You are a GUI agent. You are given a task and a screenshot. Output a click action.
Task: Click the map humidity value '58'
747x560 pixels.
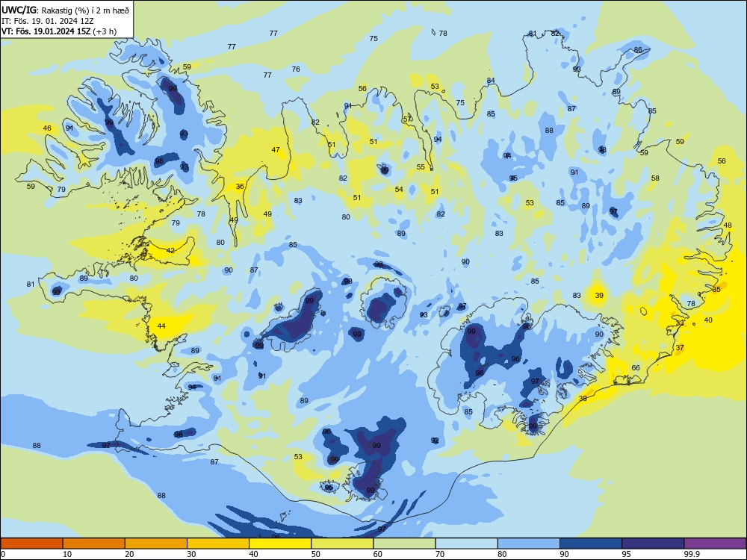click(x=655, y=178)
